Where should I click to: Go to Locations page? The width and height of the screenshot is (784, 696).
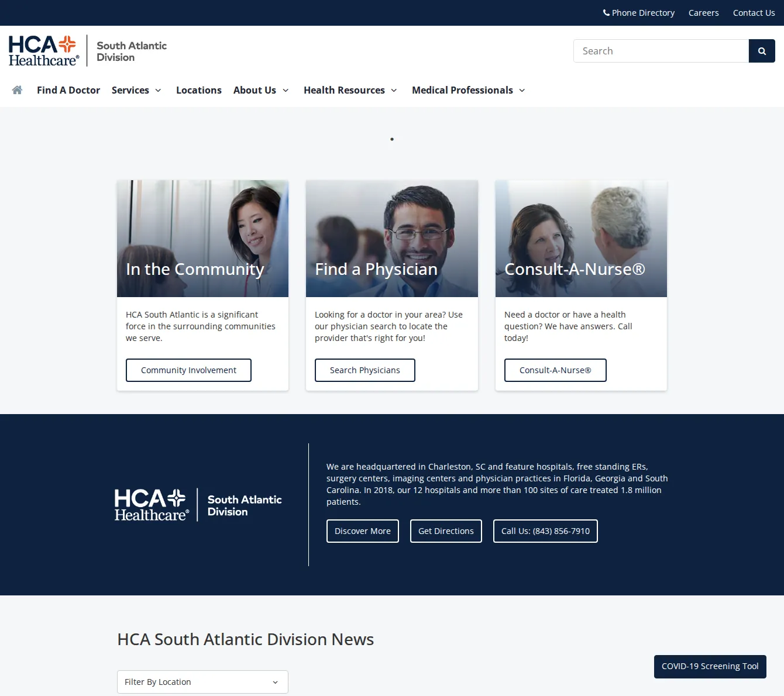pyautogui.click(x=199, y=90)
